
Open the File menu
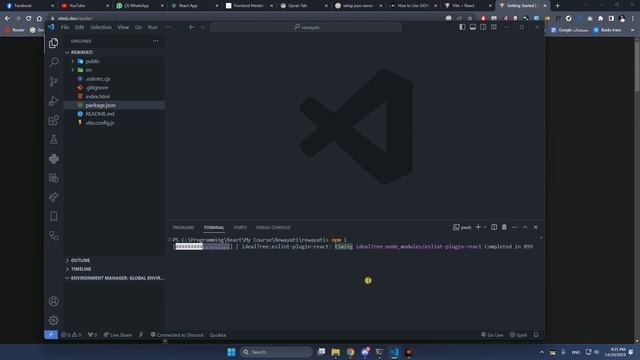[65, 27]
